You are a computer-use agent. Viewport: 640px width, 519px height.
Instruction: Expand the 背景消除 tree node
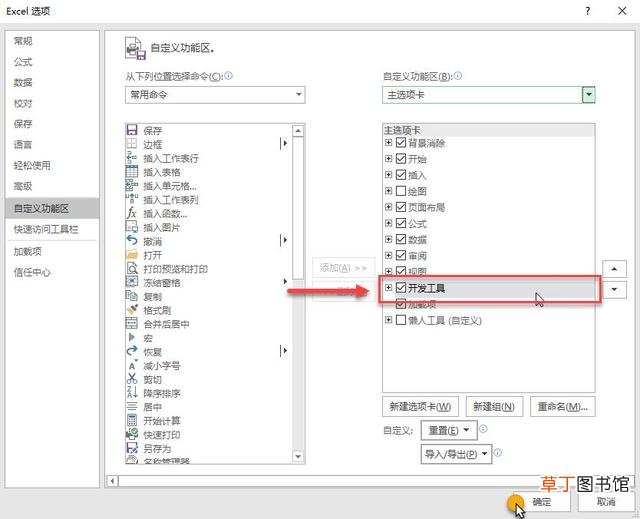tap(388, 142)
